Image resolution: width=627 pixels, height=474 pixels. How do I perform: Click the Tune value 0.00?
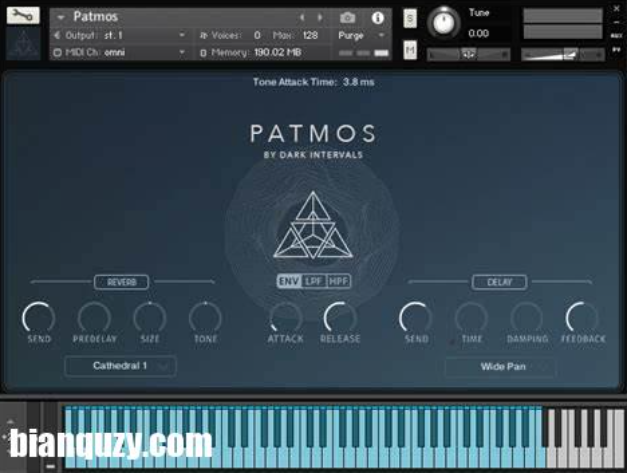tap(479, 33)
